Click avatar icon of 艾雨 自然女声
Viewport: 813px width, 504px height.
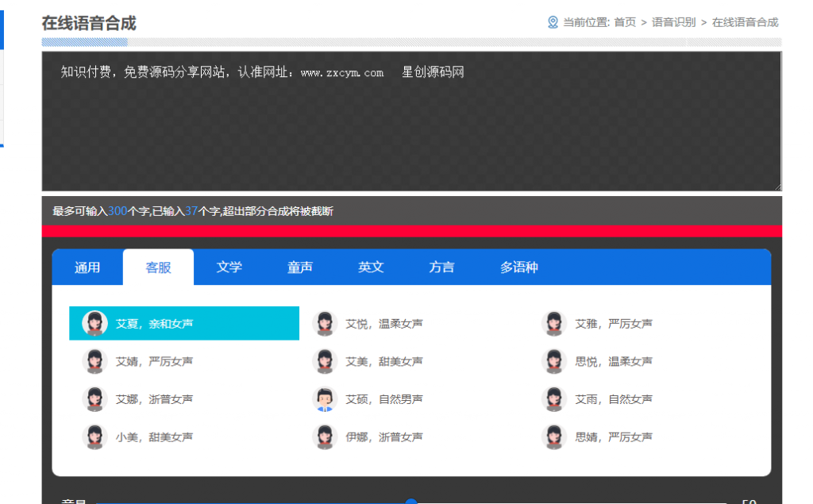click(x=554, y=399)
